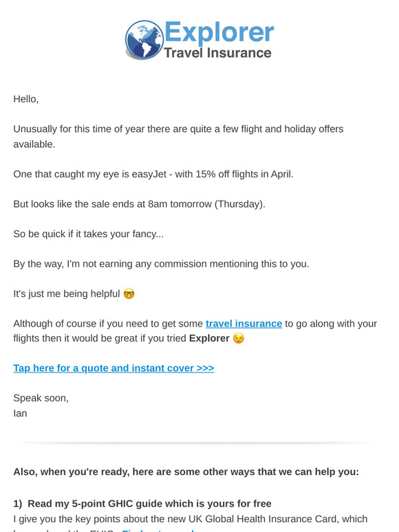Viewport: 399px width, 532px height.
Task: Click the 'Read my 5-point GHIC guide' heading
Action: pyautogui.click(x=142, y=504)
